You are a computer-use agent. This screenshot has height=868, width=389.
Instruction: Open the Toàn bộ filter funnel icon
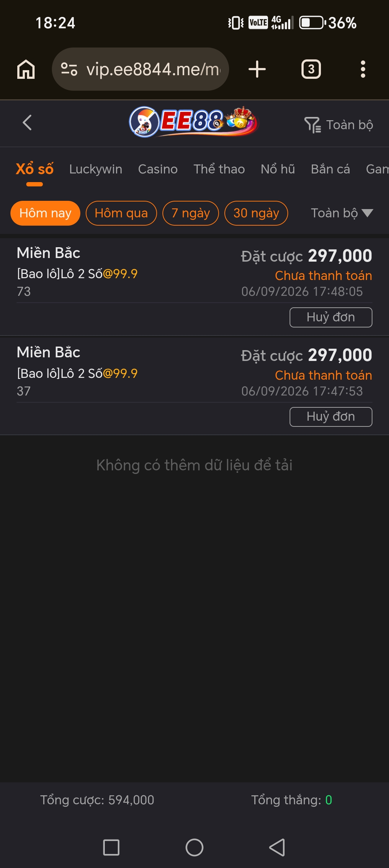pos(313,125)
